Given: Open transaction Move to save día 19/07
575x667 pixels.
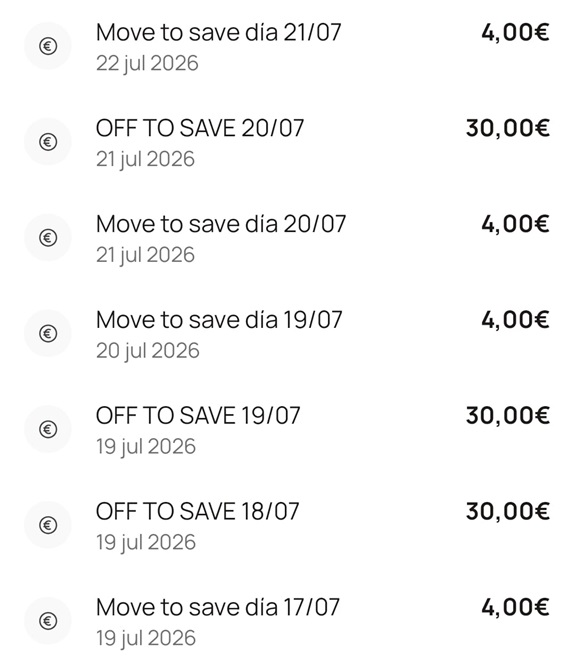Looking at the screenshot, I should (288, 334).
